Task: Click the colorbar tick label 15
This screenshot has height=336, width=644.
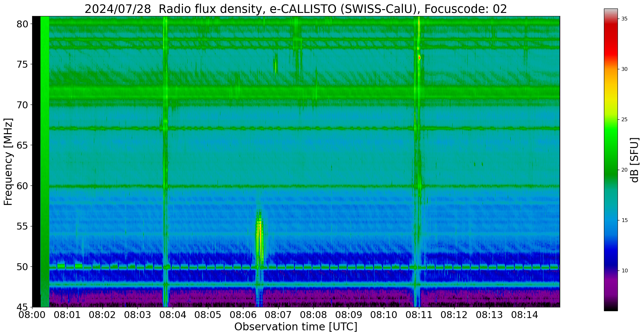Action: 624,220
